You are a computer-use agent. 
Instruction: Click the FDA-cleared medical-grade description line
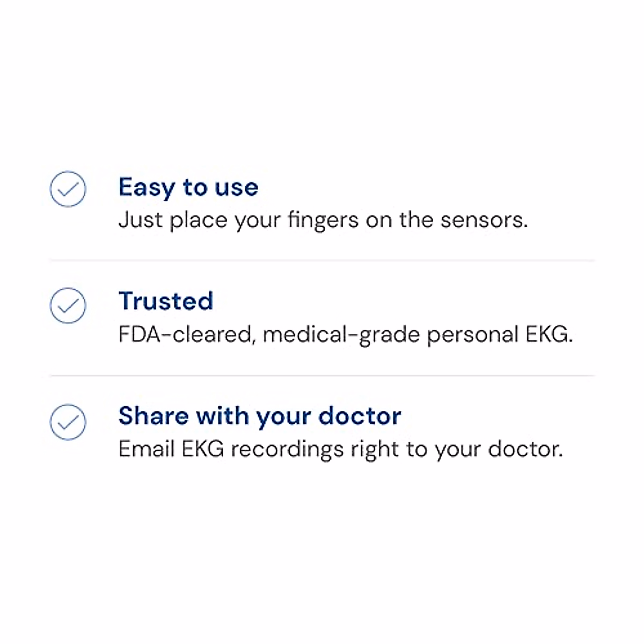click(x=346, y=334)
